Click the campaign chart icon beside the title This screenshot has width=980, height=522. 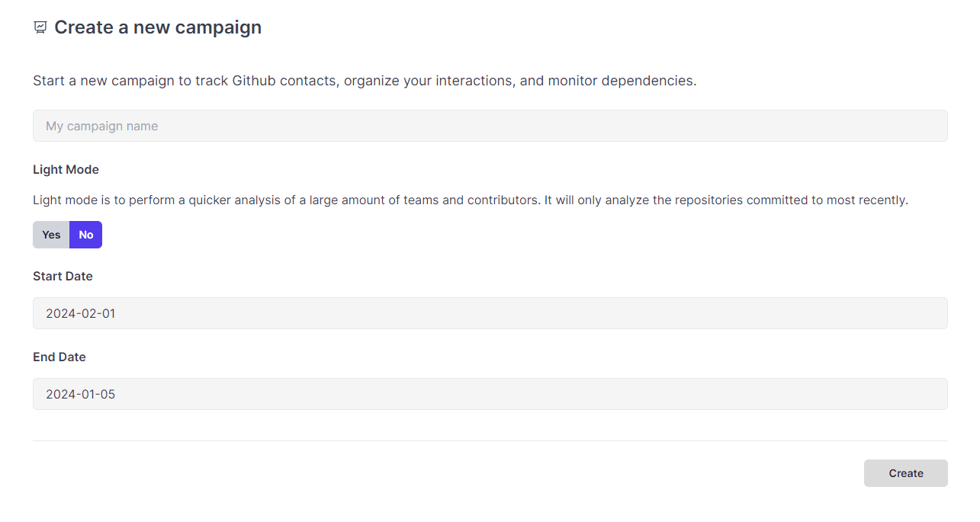[x=40, y=27]
